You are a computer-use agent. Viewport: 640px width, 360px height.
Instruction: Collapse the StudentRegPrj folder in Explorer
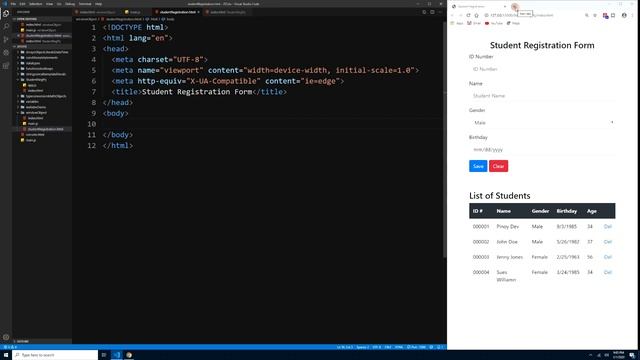(36, 80)
